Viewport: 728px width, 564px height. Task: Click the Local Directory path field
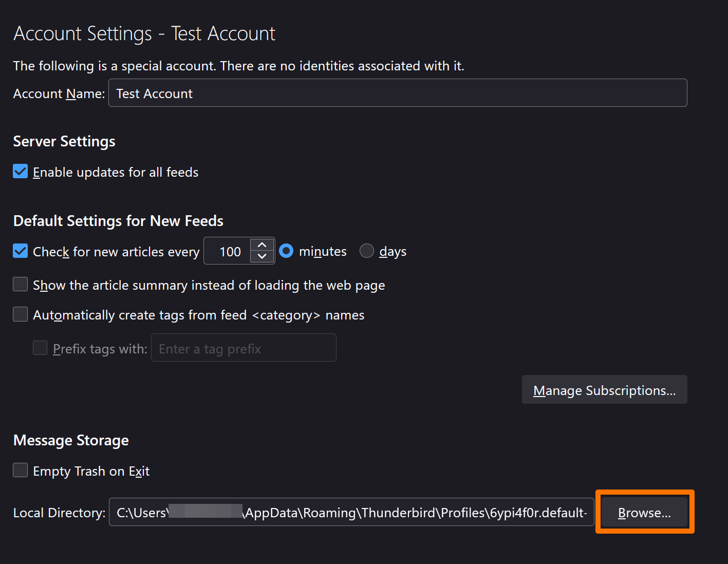click(x=351, y=512)
